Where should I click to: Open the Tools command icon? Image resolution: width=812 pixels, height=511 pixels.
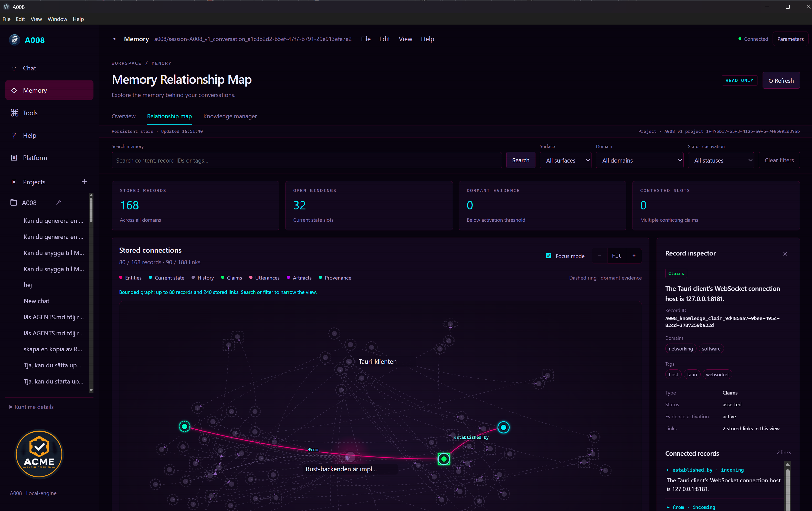(14, 113)
